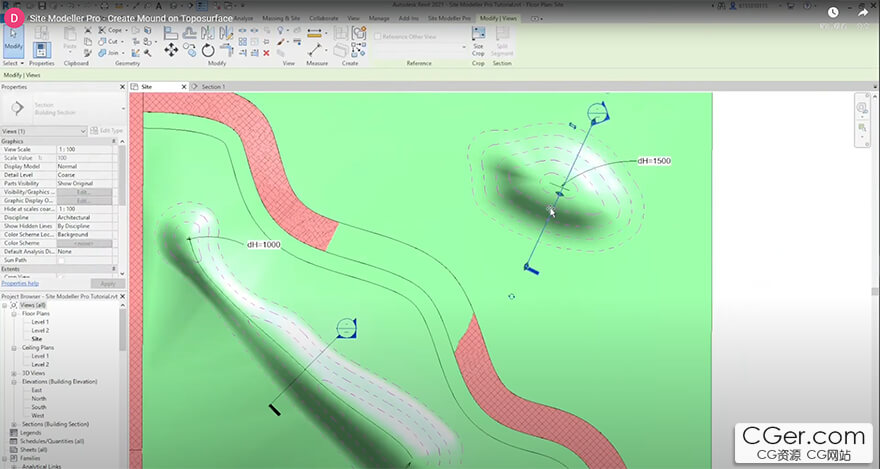
Task: Collapse the Extents properties group
Action: (x=114, y=269)
